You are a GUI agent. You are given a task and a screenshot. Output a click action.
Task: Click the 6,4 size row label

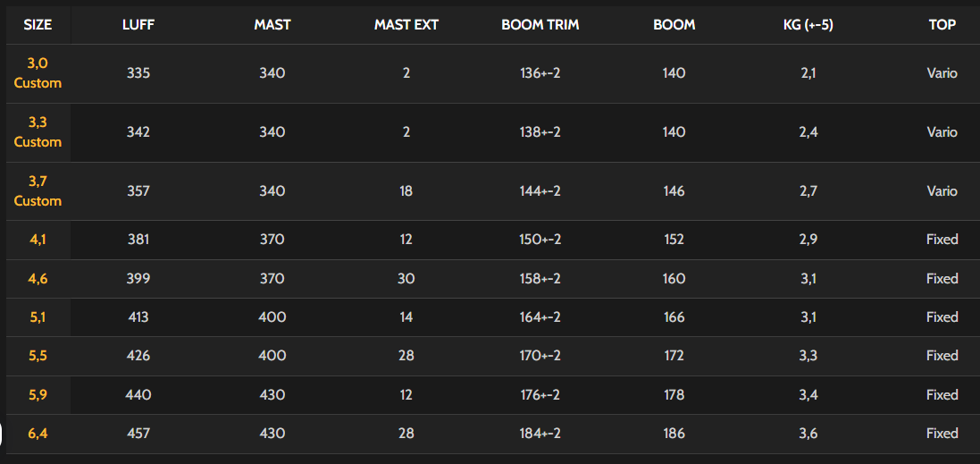coord(38,434)
